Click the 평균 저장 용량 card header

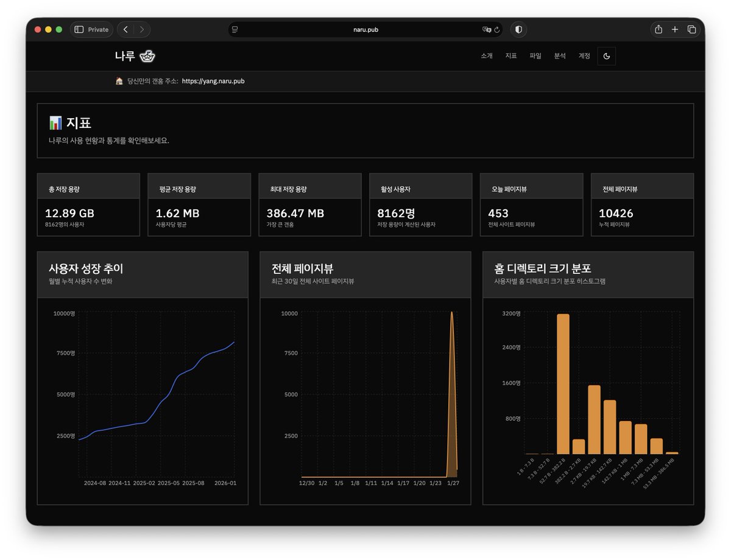pyautogui.click(x=199, y=186)
